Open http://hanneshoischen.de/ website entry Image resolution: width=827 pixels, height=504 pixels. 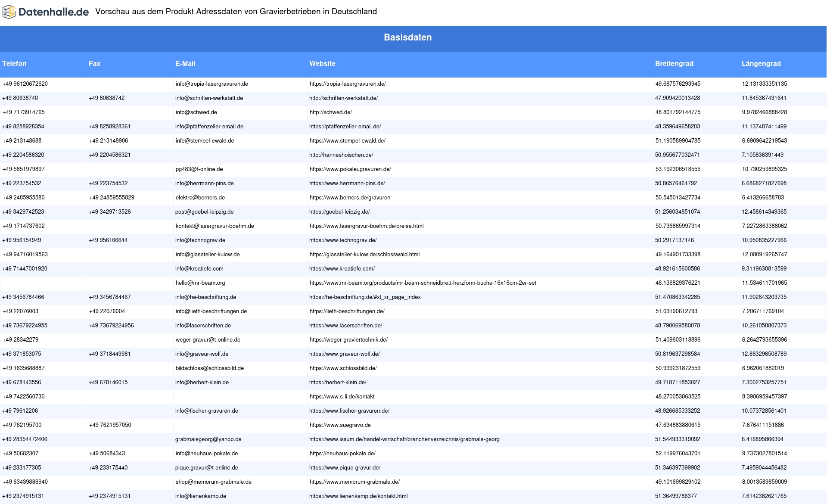coord(341,155)
